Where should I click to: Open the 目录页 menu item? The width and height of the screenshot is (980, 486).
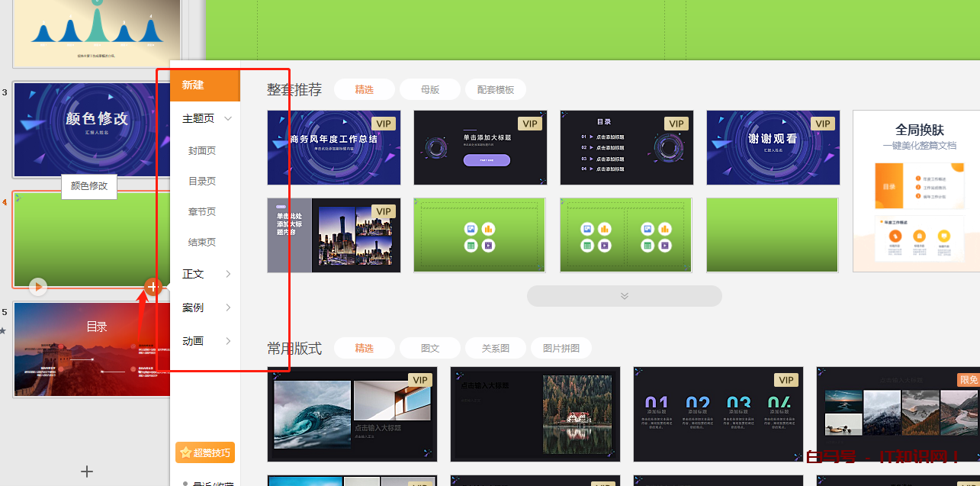tap(202, 181)
